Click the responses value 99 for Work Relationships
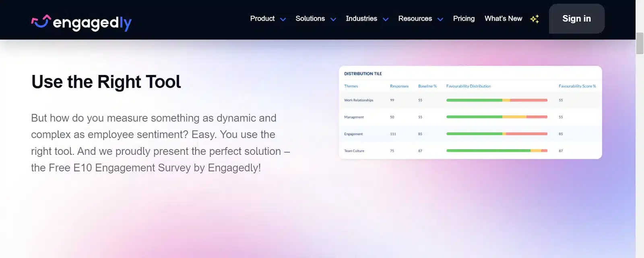644x258 pixels. click(x=392, y=100)
